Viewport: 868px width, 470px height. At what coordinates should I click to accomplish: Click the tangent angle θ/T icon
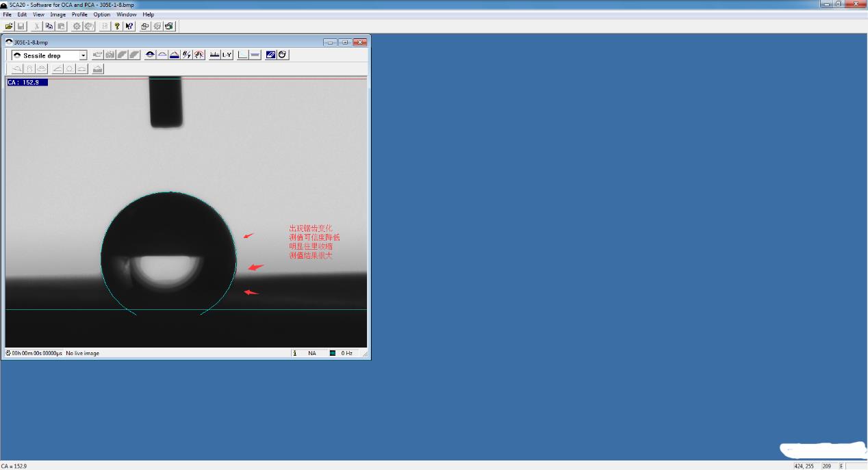point(187,55)
